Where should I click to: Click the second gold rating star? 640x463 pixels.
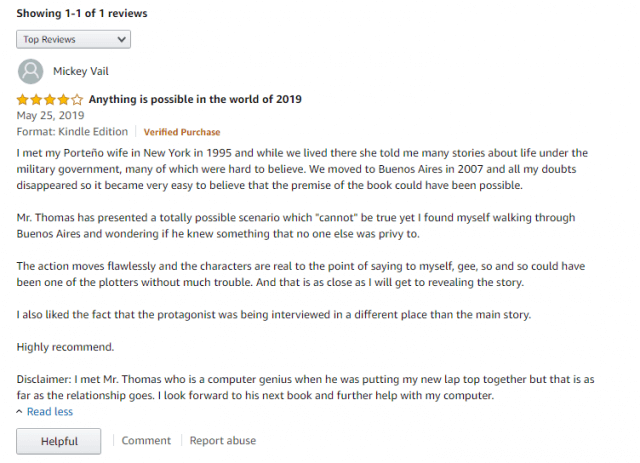[x=36, y=99]
